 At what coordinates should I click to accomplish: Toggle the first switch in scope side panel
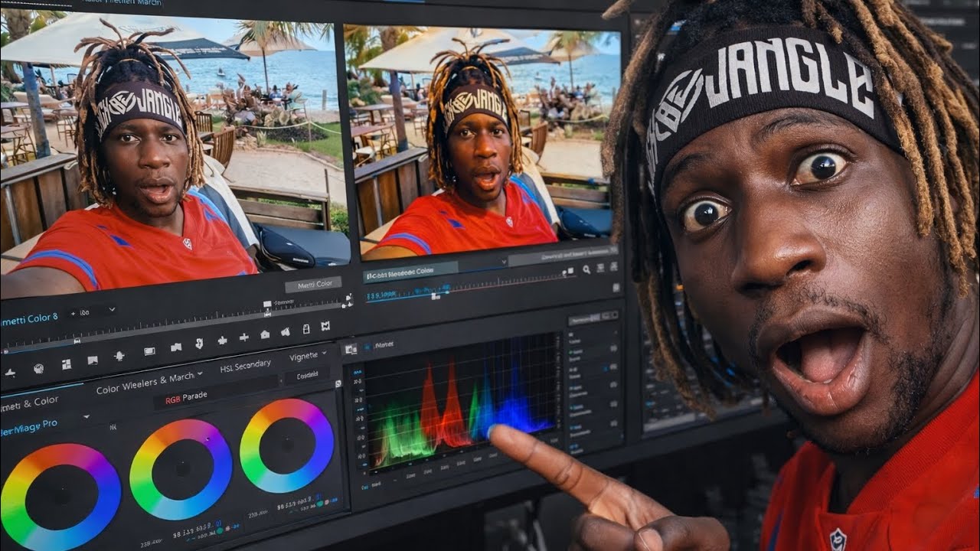pos(612,348)
